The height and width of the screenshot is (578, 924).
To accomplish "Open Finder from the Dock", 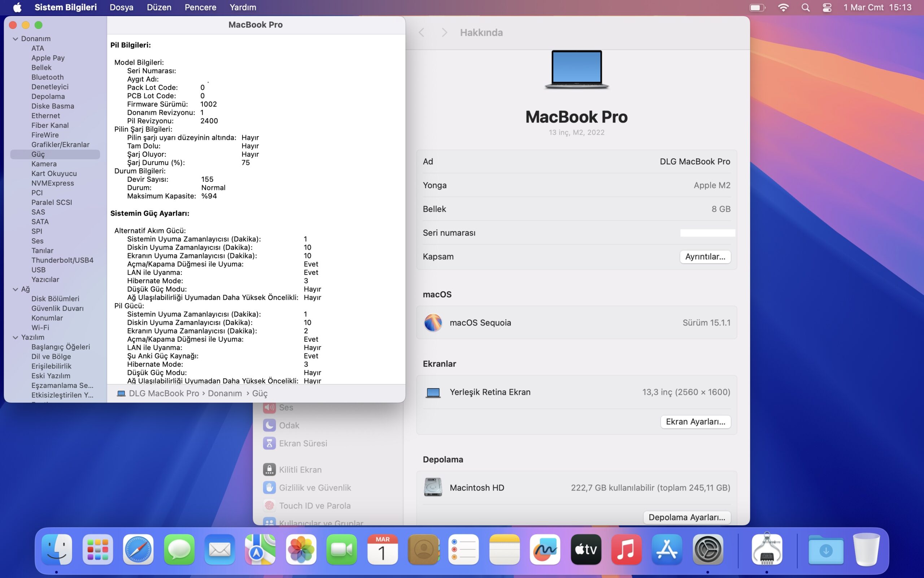I will pyautogui.click(x=57, y=550).
